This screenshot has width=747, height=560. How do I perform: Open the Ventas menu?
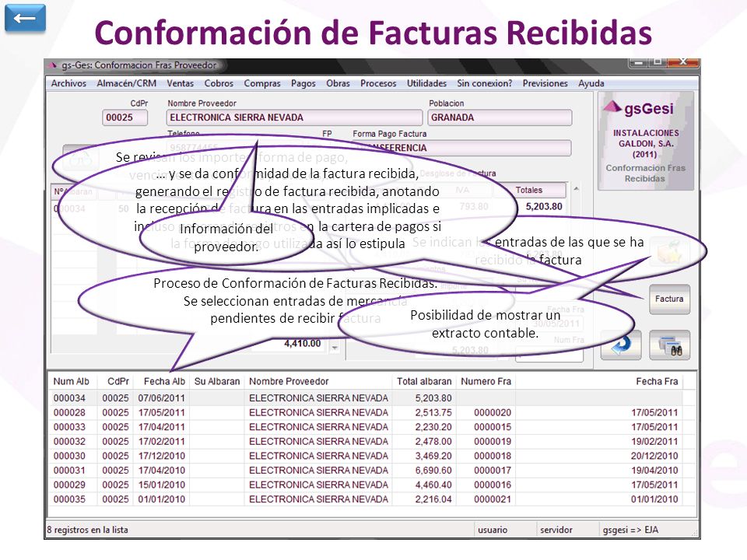tap(180, 83)
